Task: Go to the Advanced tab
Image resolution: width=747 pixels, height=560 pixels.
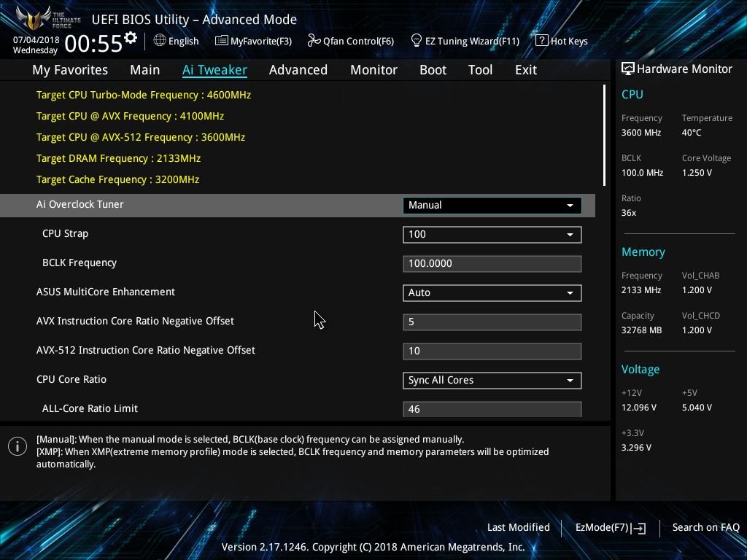Action: [x=298, y=70]
